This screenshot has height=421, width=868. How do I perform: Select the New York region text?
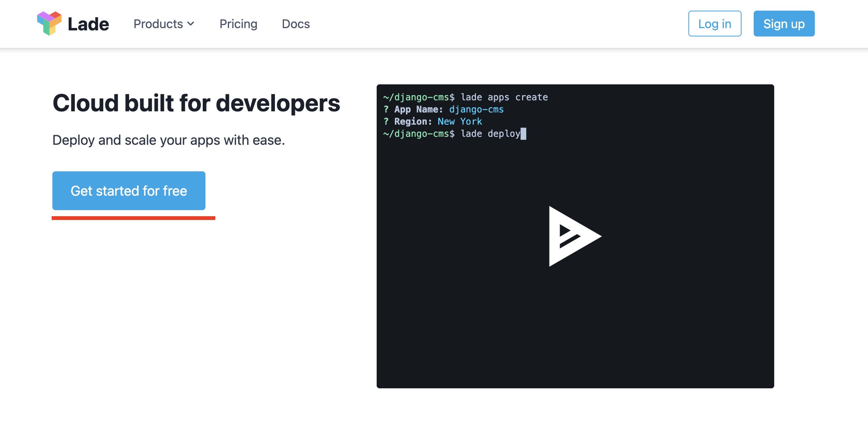click(459, 122)
